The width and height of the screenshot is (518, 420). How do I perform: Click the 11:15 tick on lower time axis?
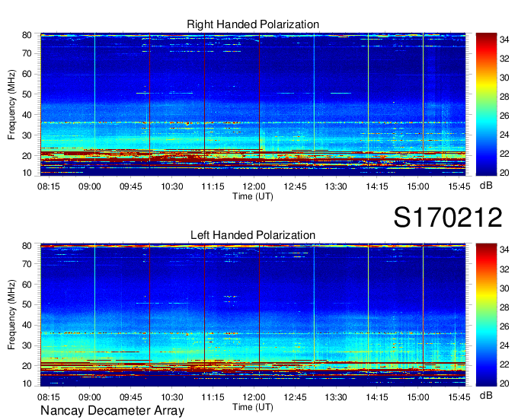213,397
